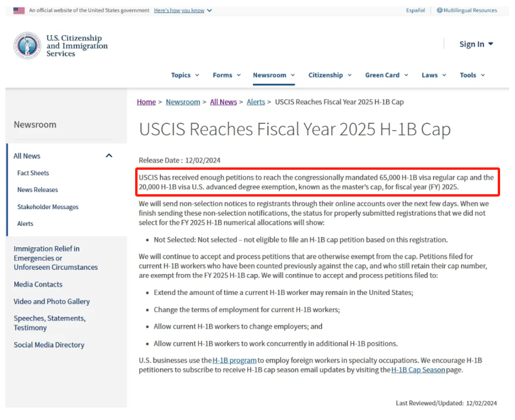Open Media Contacts in the sidebar
The width and height of the screenshot is (515, 420).
[38, 285]
